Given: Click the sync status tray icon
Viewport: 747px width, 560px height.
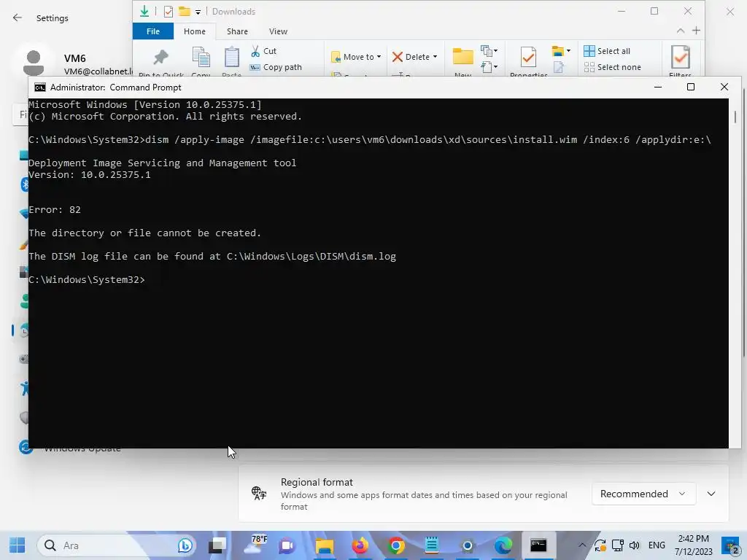Looking at the screenshot, I should [600, 545].
